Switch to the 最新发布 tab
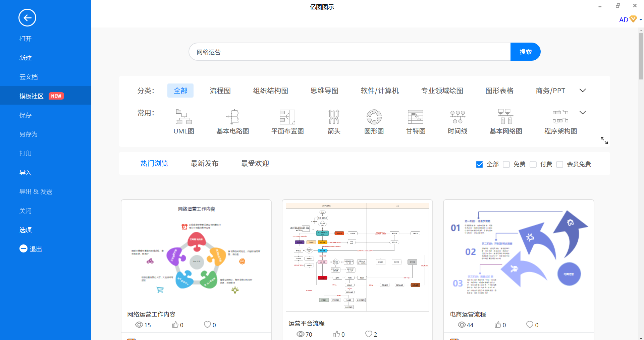Viewport: 644px width, 340px height. pyautogui.click(x=204, y=163)
